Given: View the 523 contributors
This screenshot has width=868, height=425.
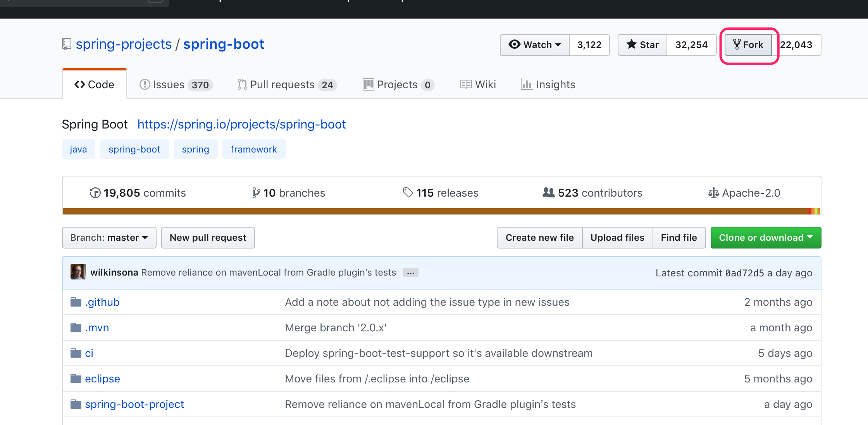Looking at the screenshot, I should pyautogui.click(x=592, y=193).
